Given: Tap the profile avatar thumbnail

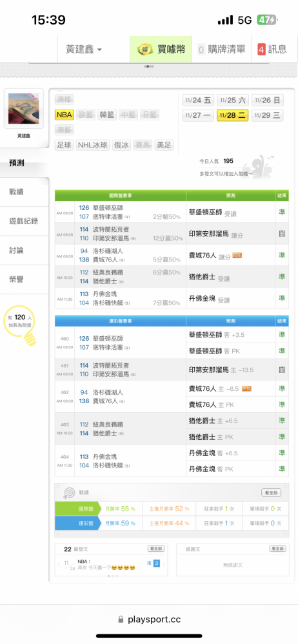Looking at the screenshot, I should pyautogui.click(x=23, y=108).
